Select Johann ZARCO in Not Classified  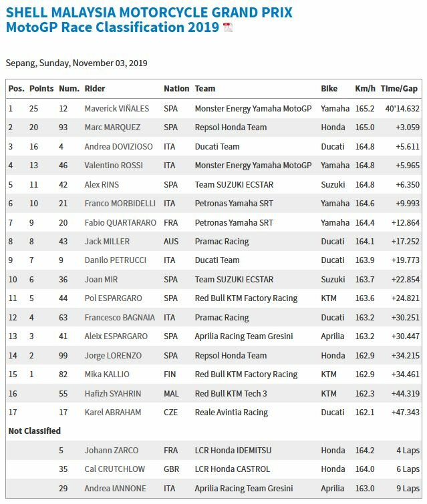click(x=112, y=451)
